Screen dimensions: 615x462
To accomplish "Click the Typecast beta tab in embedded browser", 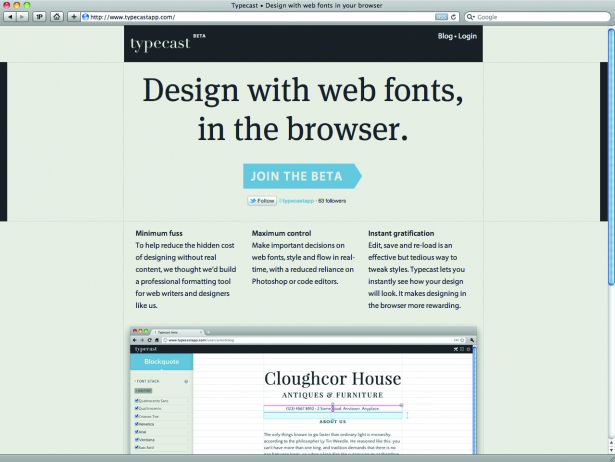I will [177, 332].
